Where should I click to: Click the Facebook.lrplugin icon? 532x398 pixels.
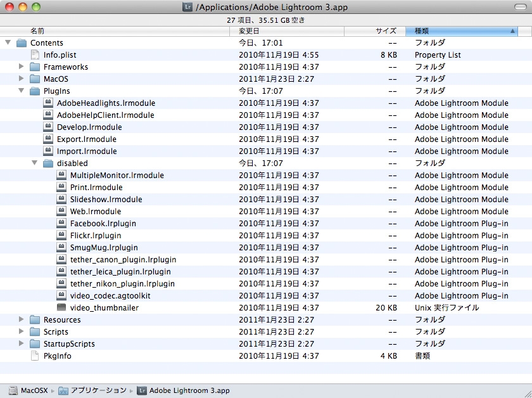click(61, 224)
